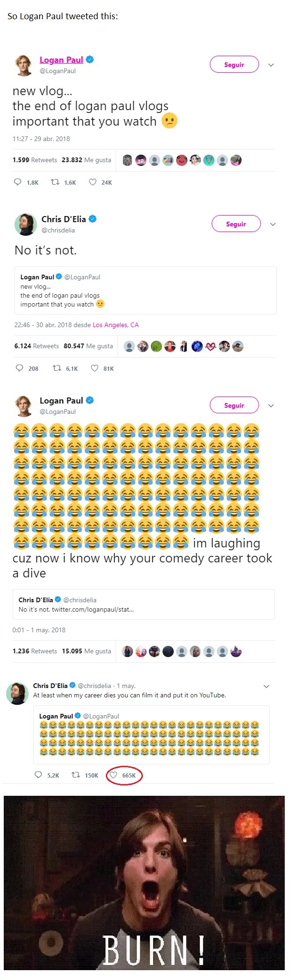This screenshot has width=296, height=980.
Task: Open chevron menu on Chris D'Elia's last reply
Action: coord(266,686)
